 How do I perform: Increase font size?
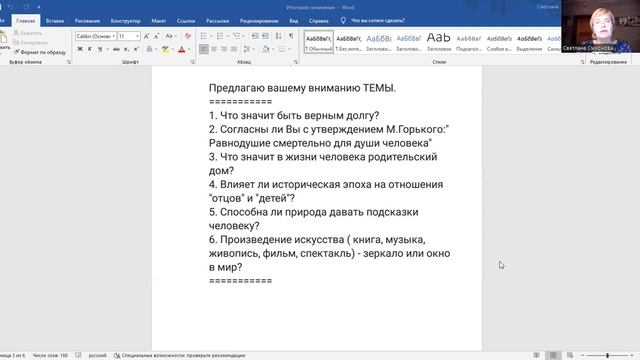pyautogui.click(x=147, y=36)
